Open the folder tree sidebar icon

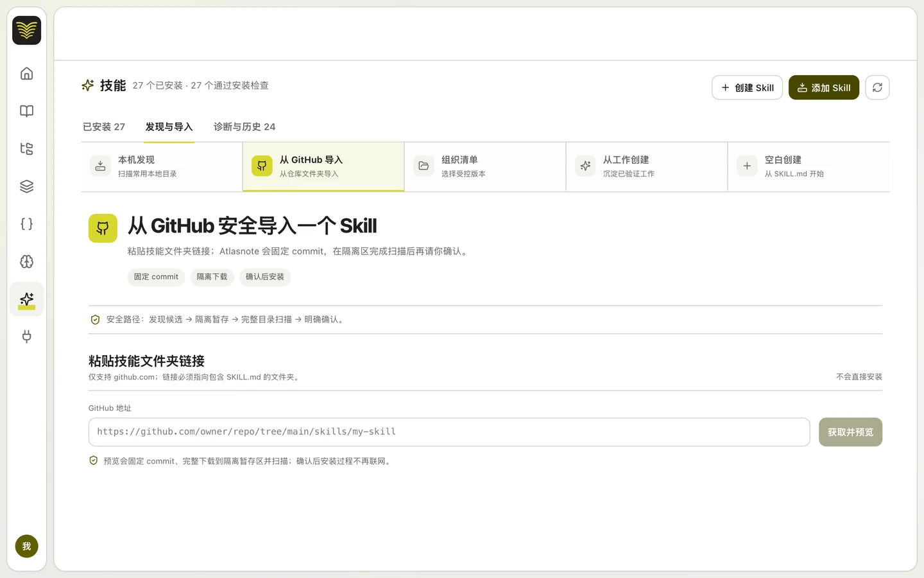(26, 149)
